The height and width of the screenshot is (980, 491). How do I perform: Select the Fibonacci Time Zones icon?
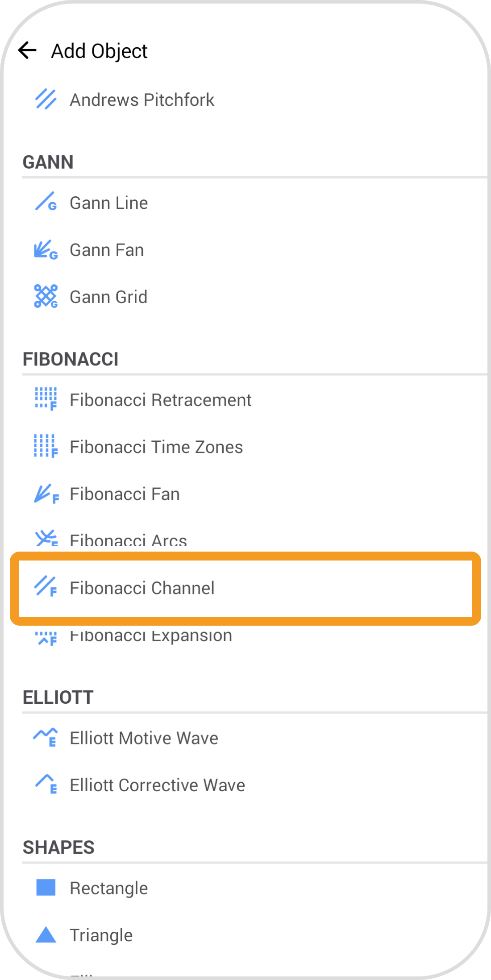click(46, 446)
